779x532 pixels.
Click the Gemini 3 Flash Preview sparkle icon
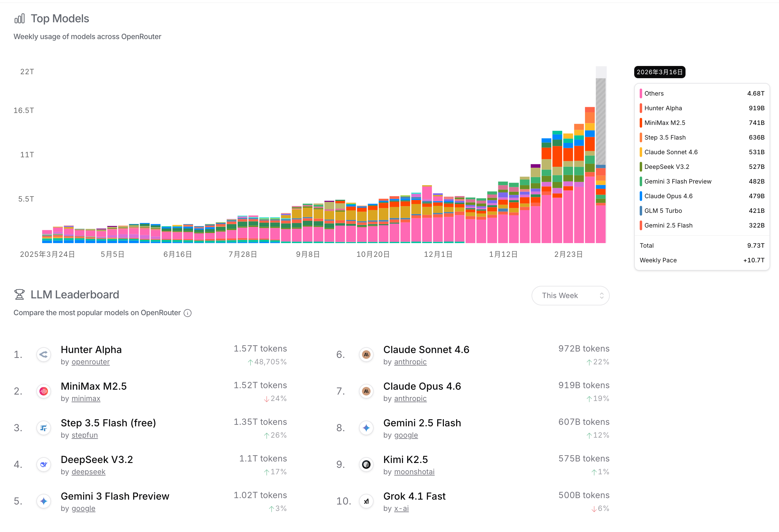click(x=44, y=501)
